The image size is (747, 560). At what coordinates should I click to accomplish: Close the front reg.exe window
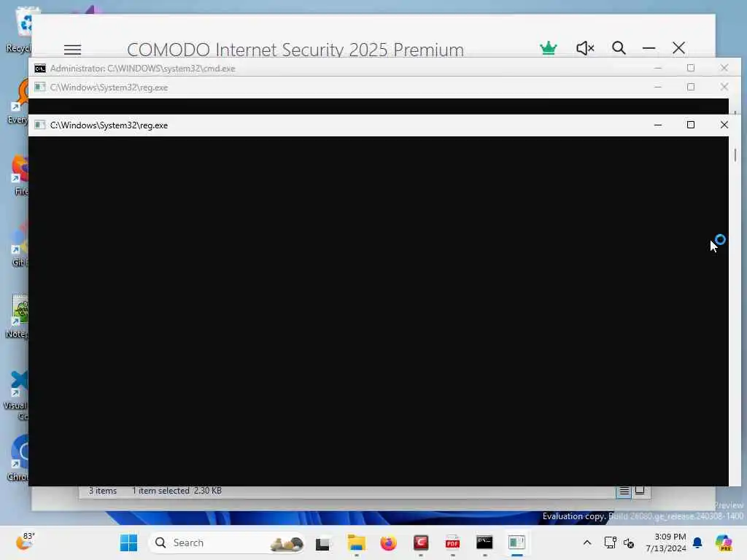(x=724, y=125)
